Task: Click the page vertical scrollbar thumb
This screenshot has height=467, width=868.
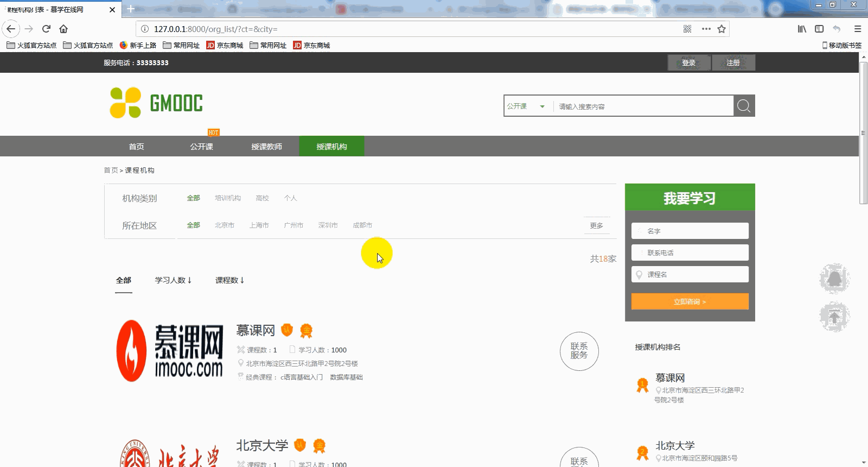Action: point(863,133)
